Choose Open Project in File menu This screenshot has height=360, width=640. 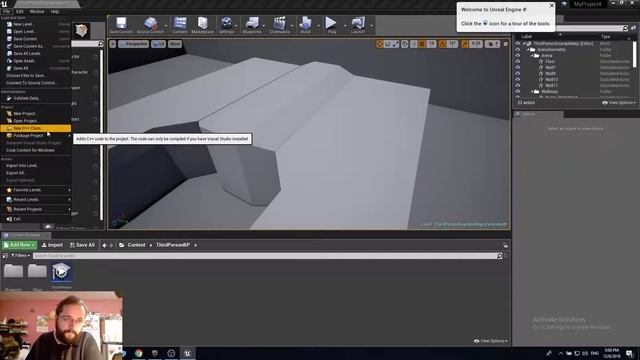pos(36,121)
